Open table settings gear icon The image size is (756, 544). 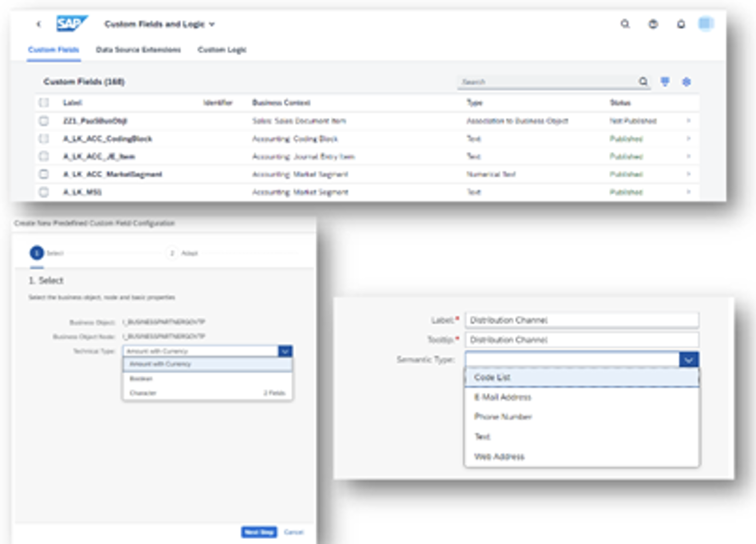tap(686, 82)
